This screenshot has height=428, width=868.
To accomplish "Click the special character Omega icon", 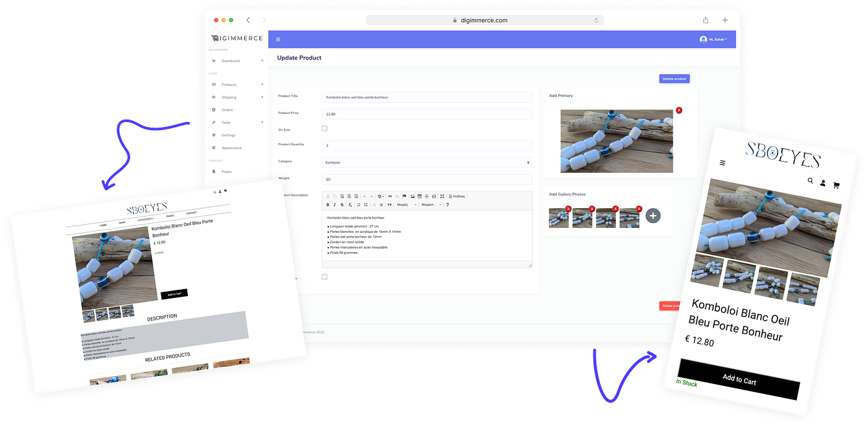I will (x=434, y=196).
